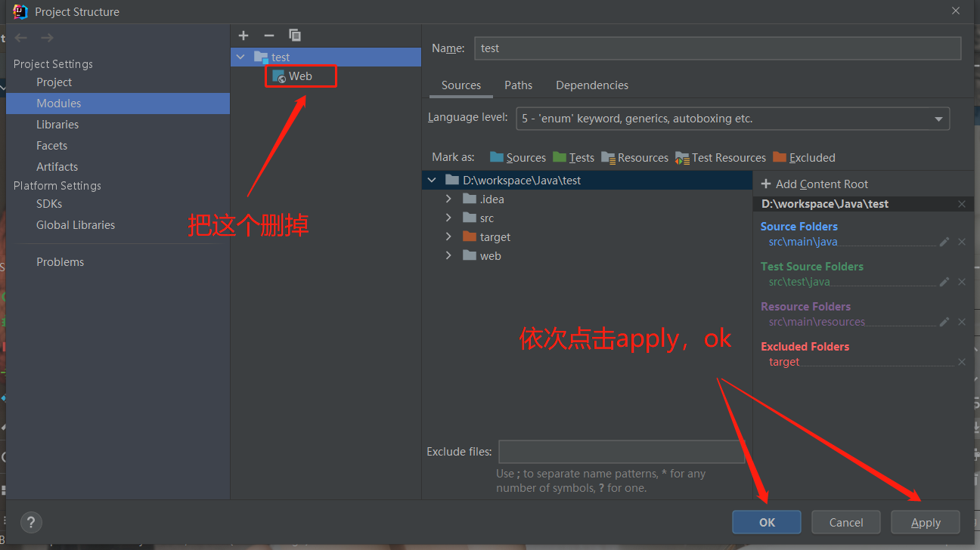Toggle the Test Resources mark
980x550 pixels.
(x=721, y=157)
